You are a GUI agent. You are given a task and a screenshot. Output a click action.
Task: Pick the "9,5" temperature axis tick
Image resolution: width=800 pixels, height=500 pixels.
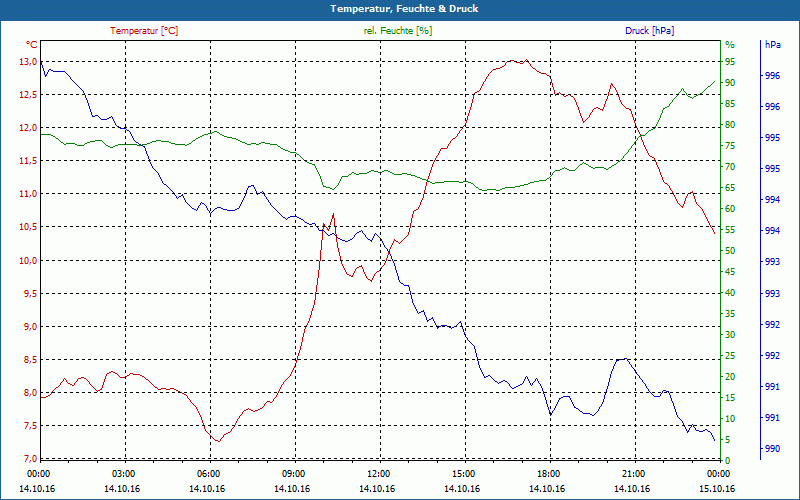point(30,294)
